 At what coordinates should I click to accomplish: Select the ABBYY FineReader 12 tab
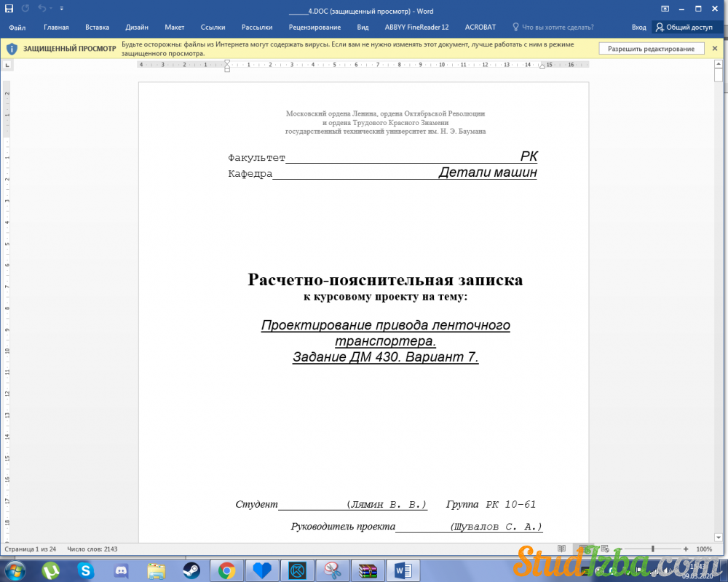[x=416, y=27]
